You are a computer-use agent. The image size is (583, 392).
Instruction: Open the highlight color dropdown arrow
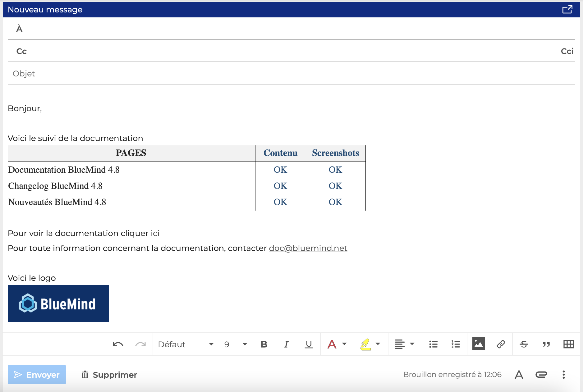click(x=378, y=344)
